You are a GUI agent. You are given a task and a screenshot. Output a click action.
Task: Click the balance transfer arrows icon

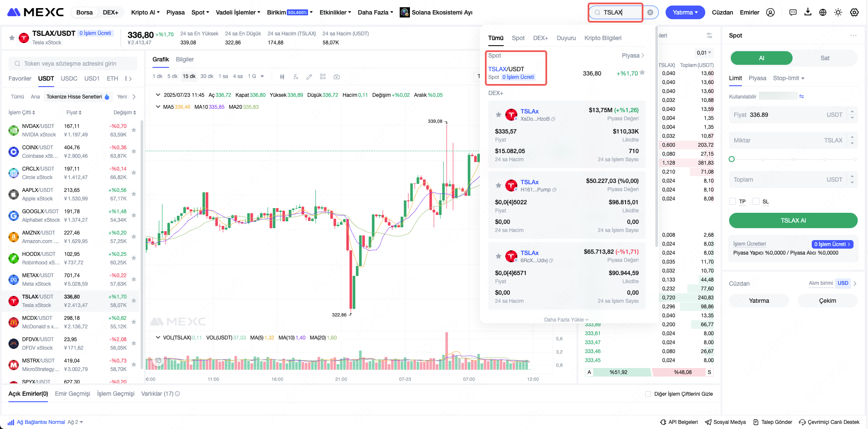tap(802, 96)
